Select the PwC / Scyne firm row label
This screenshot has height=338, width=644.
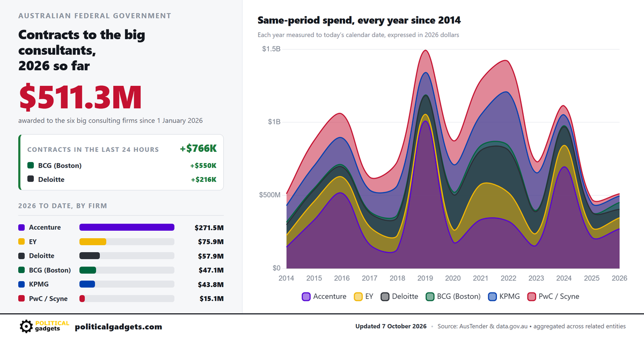(48, 298)
